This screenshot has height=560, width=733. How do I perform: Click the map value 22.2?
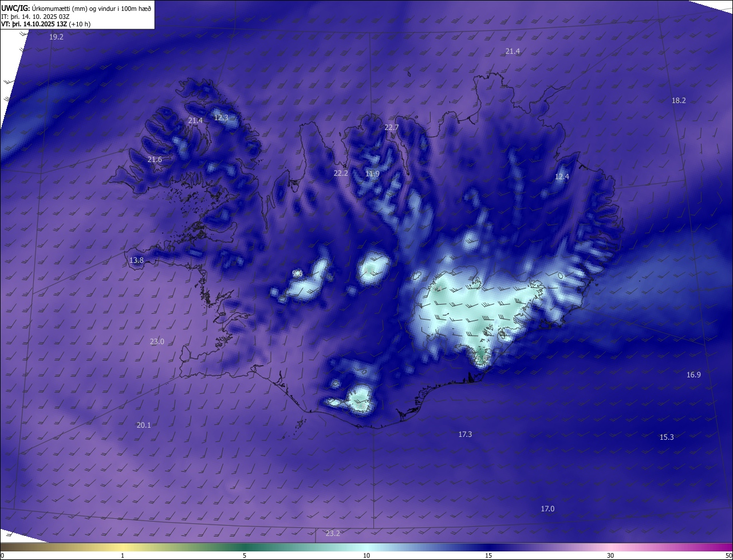341,173
